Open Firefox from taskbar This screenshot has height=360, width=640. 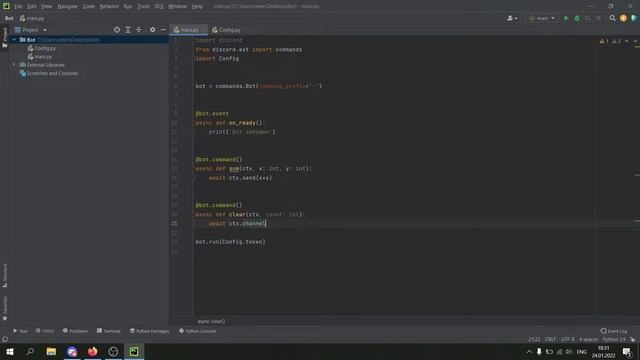93,351
